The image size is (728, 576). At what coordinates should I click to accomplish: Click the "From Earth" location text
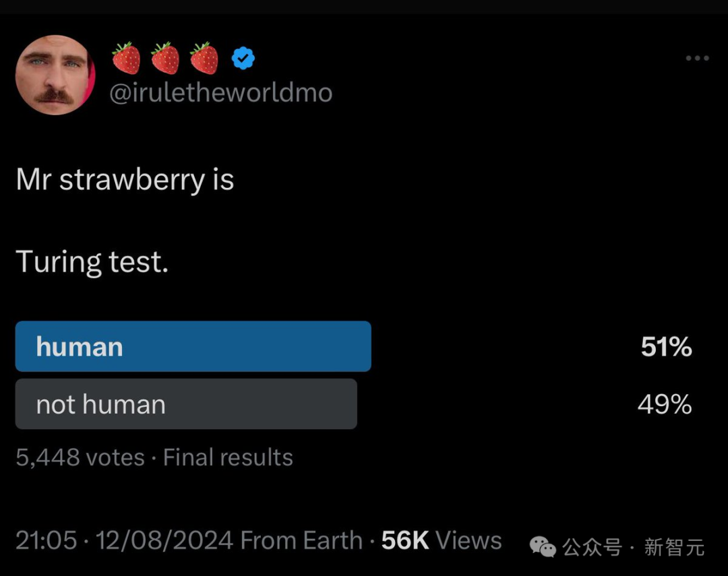click(301, 541)
